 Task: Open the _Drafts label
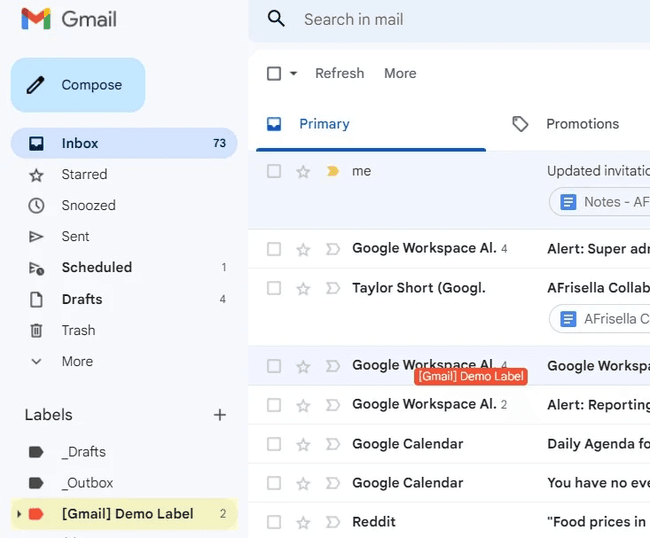click(x=124, y=452)
